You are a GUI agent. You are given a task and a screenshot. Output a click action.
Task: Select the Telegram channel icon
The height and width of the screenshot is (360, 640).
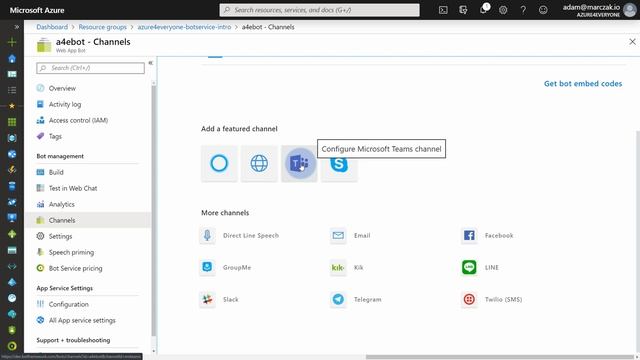(x=338, y=299)
